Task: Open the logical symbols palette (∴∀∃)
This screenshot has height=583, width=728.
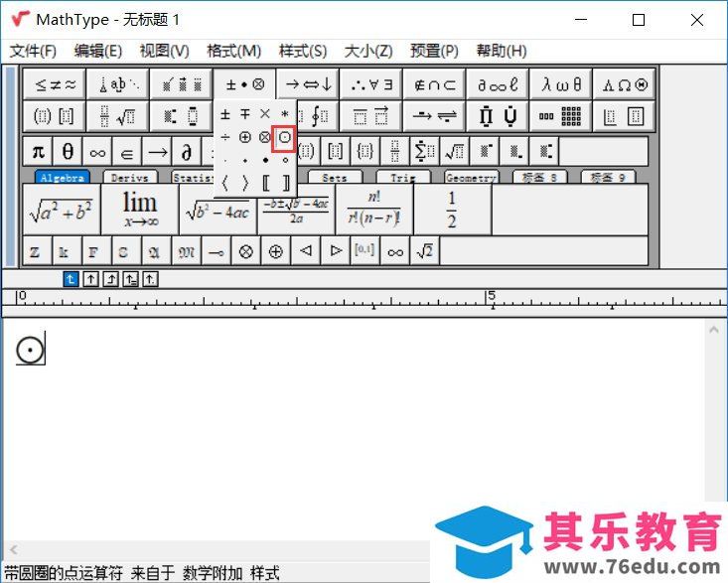Action: pos(371,84)
